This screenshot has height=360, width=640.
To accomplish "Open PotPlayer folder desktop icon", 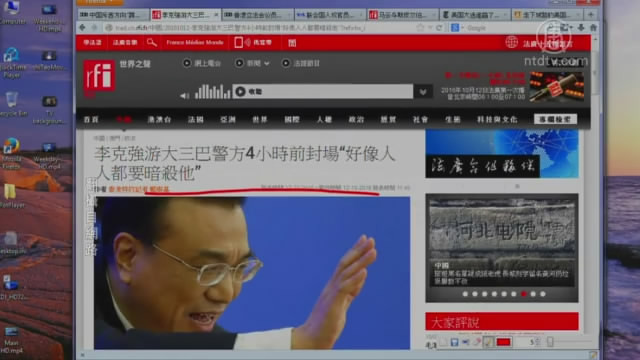I will point(11,196).
